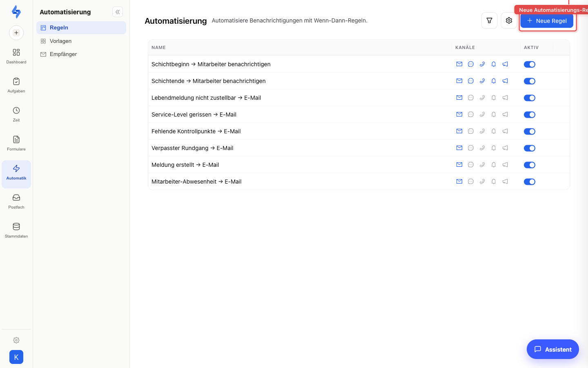Select Empfänger menu item
Screen dimensions: 588x368
(81, 54)
